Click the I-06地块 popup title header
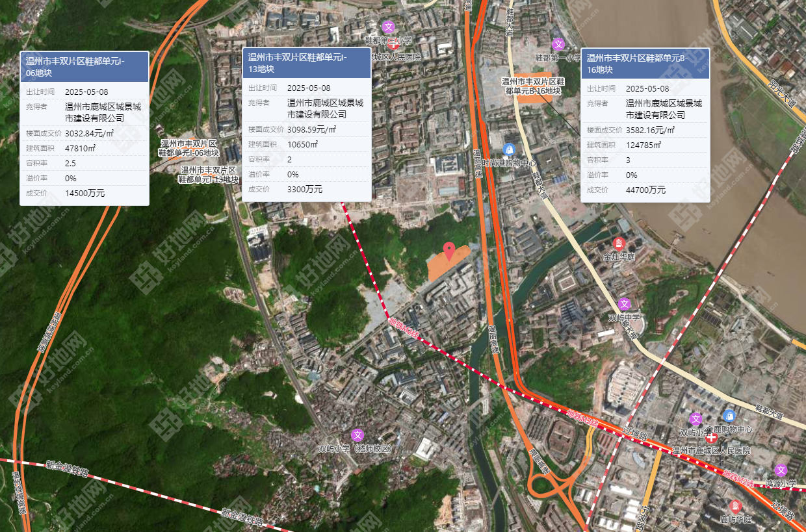The height and width of the screenshot is (532, 806). pos(84,67)
